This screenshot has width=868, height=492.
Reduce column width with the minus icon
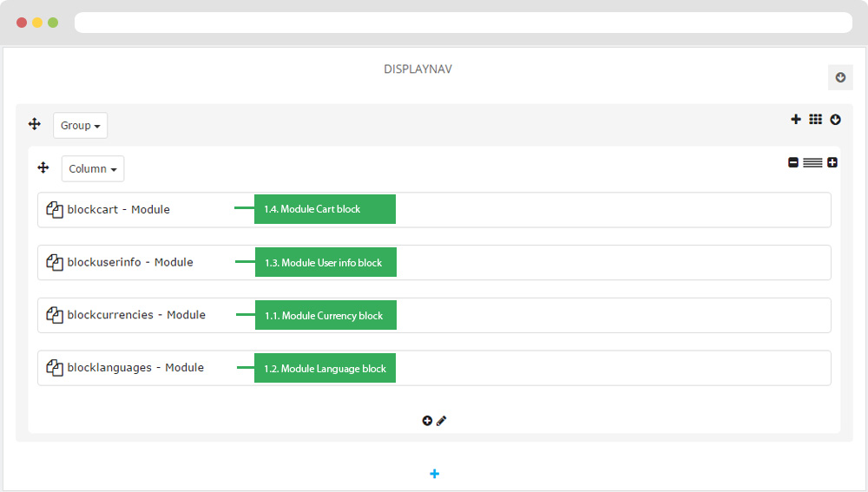pyautogui.click(x=793, y=162)
